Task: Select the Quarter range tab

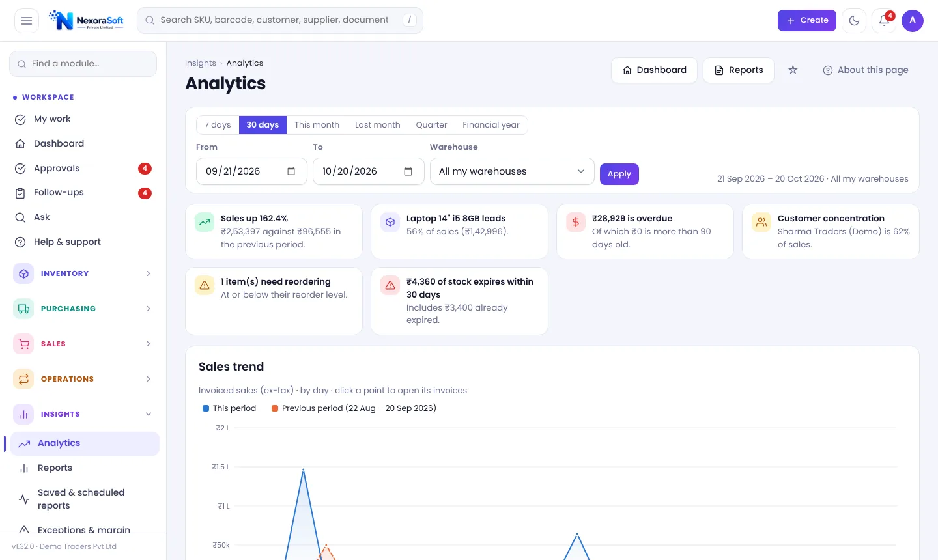Action: 431,125
